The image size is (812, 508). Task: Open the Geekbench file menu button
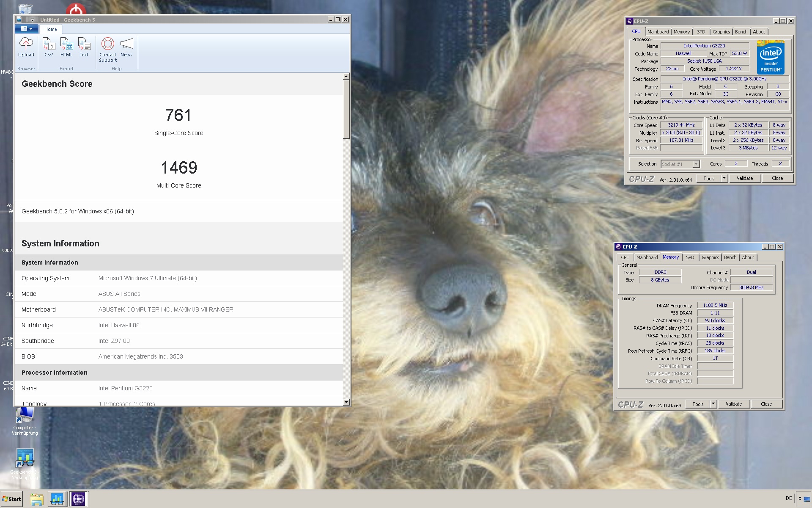(x=27, y=29)
